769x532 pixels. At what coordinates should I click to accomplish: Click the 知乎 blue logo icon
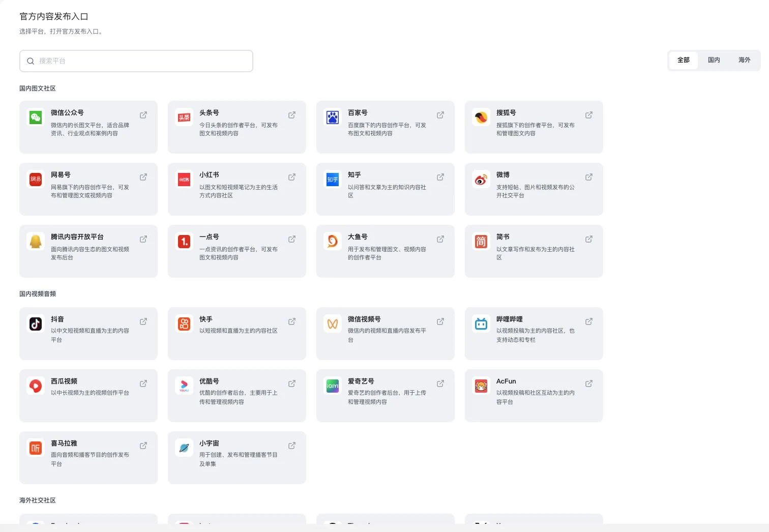click(x=333, y=180)
